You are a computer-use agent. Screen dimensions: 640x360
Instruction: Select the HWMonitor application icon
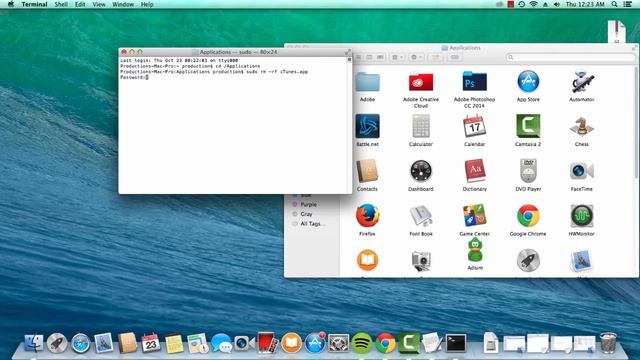coord(582,216)
